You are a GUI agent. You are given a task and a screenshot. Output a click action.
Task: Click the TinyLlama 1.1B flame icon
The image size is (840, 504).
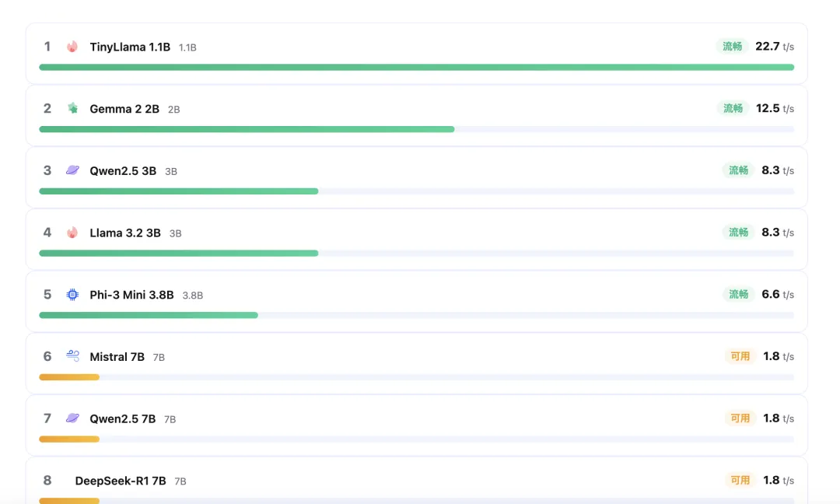point(72,47)
